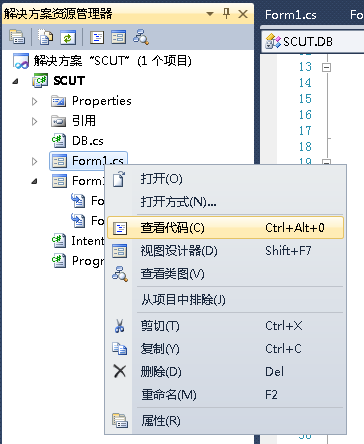364x444 pixels.
Task: Click the Show All Files toolbar icon
Action: coord(45,37)
